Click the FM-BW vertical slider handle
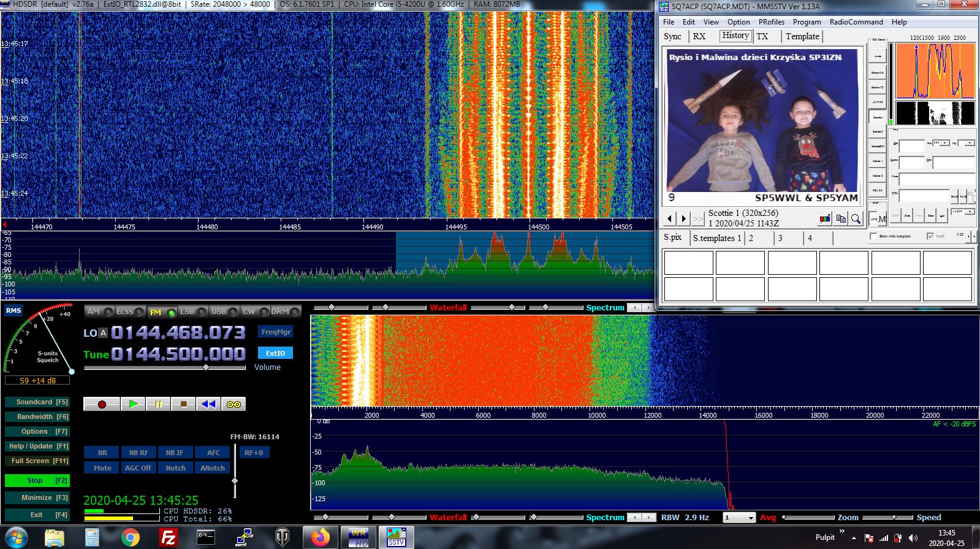 click(x=235, y=480)
